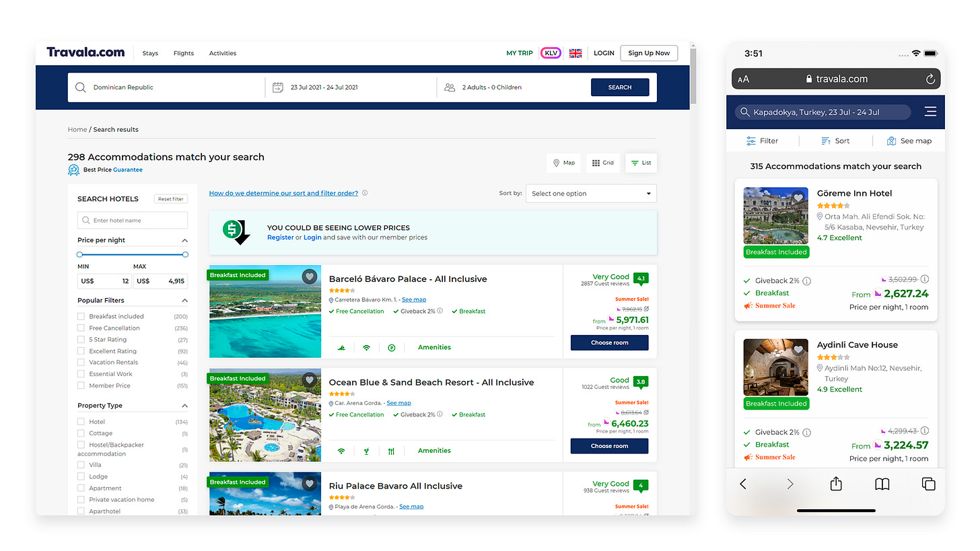Check the Member Price filter
This screenshot has height=551, width=980.
pos(81,385)
